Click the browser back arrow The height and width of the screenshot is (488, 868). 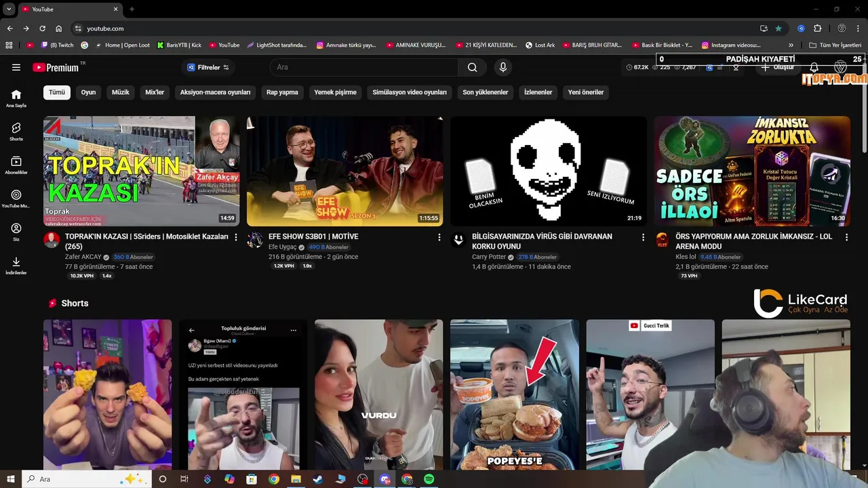(9, 28)
